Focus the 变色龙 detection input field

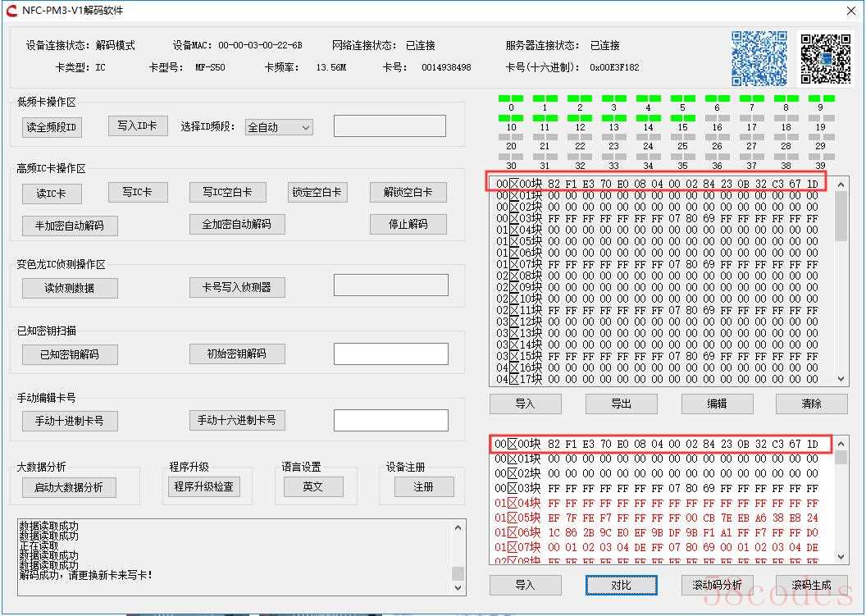(391, 285)
